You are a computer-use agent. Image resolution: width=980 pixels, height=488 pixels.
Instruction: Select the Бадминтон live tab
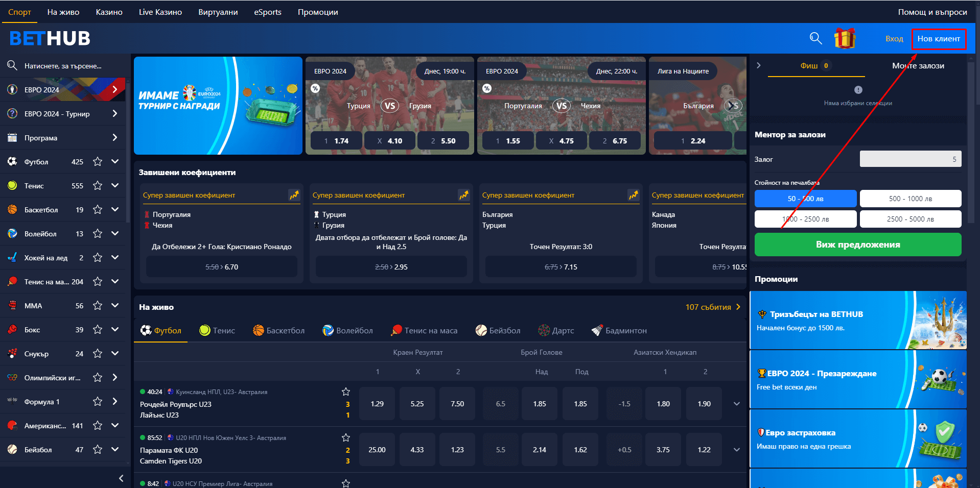[x=619, y=330]
